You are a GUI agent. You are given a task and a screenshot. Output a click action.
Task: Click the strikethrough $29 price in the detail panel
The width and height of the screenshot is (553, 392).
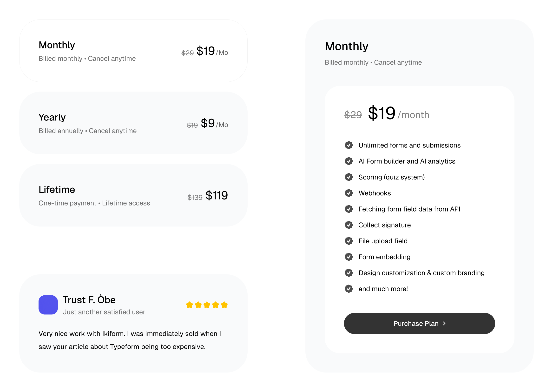click(353, 115)
